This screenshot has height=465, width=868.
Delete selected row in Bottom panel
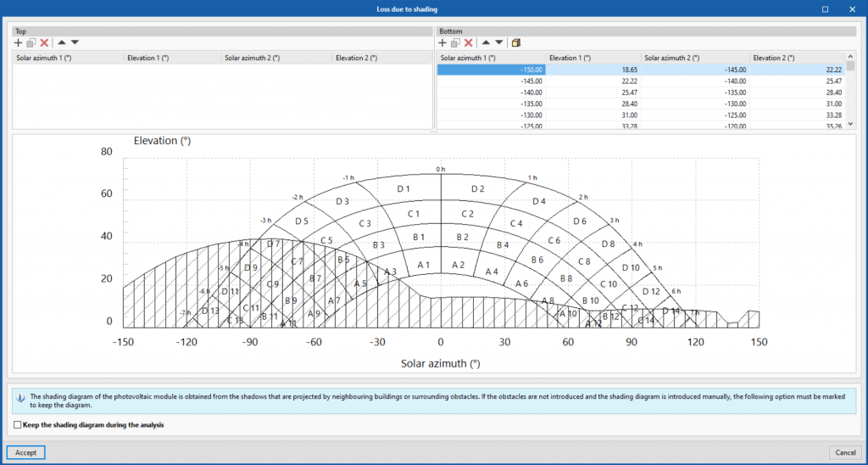click(468, 42)
